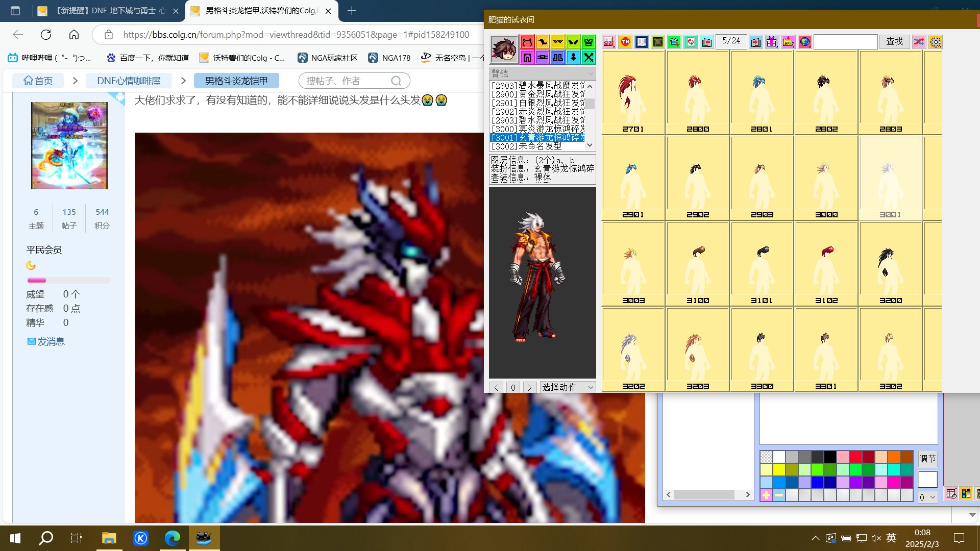
Task: Select hair thumbnail 3302
Action: coord(890,349)
